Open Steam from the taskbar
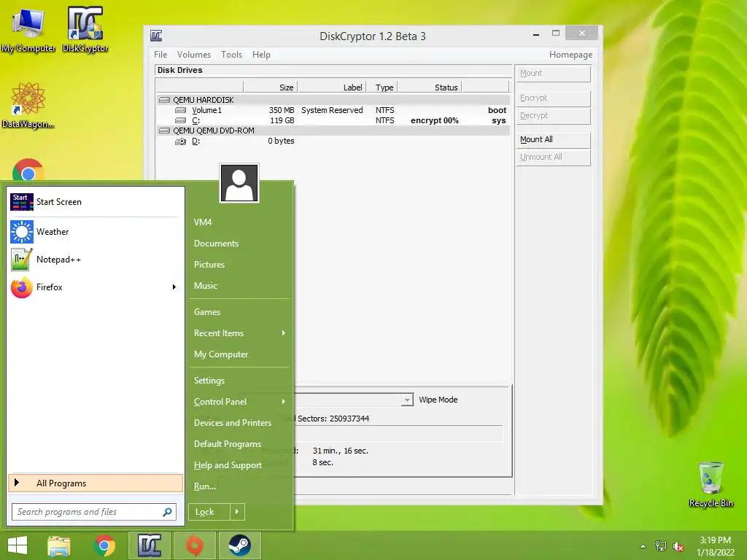 tap(239, 545)
